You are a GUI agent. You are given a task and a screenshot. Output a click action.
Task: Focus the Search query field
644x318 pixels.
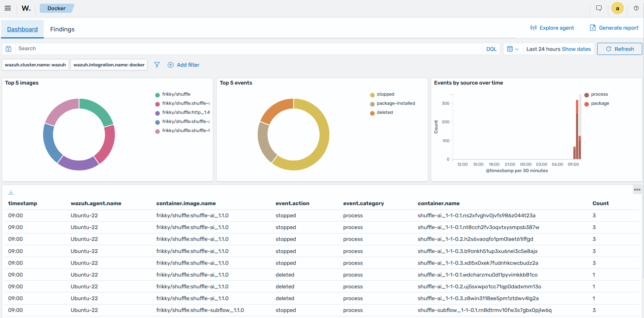(249, 49)
